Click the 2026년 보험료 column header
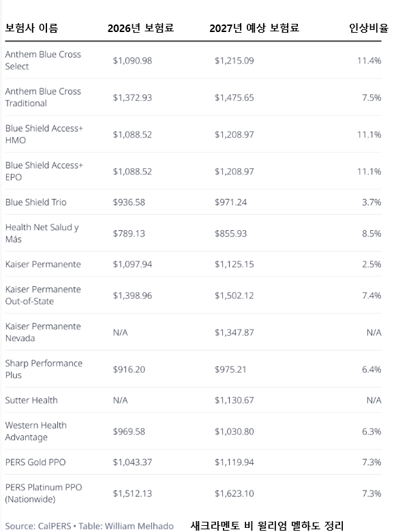This screenshot has height=532, width=394. point(140,28)
